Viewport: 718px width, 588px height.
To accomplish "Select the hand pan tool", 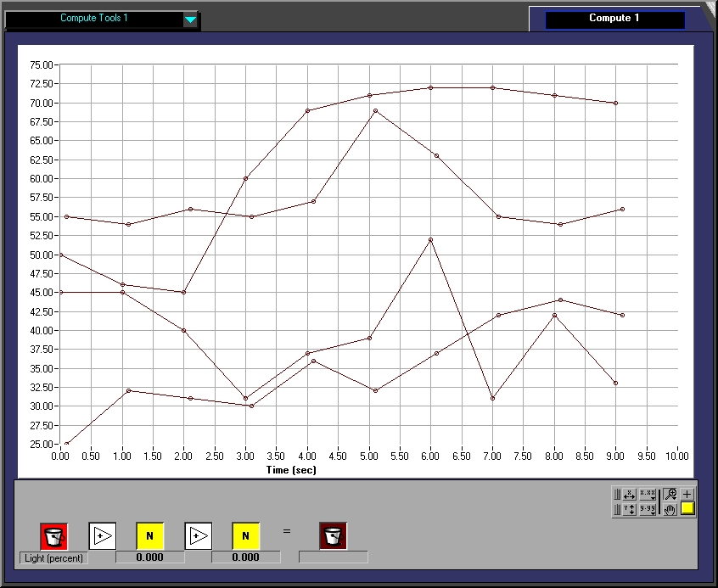I will tap(670, 509).
